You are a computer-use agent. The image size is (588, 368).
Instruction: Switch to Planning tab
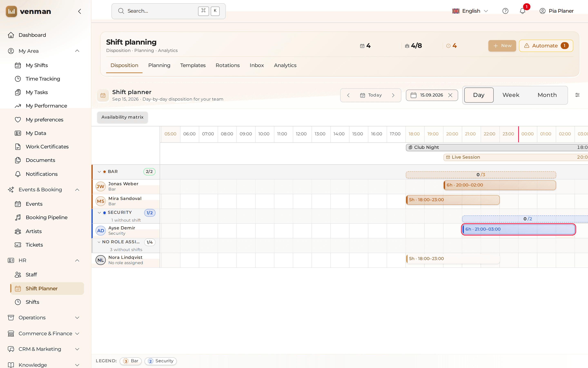pos(159,65)
